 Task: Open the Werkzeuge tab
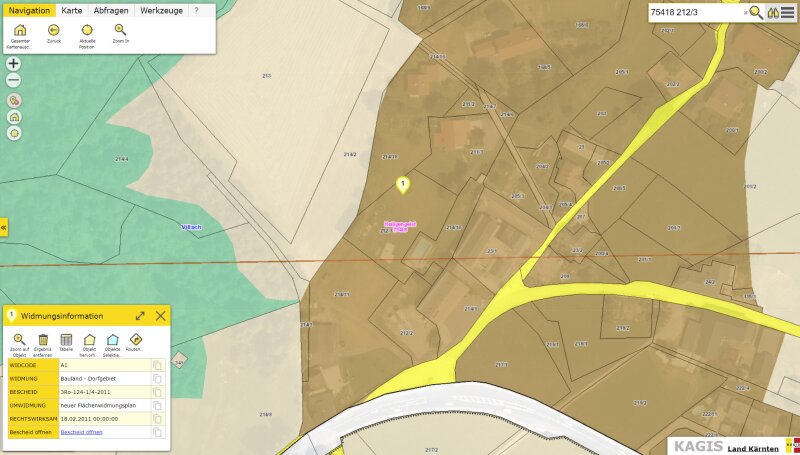(161, 10)
